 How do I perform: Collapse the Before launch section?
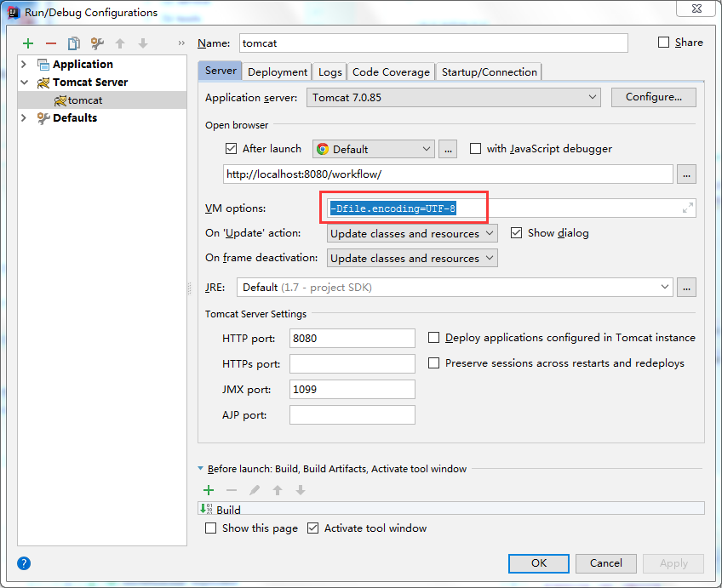point(200,468)
